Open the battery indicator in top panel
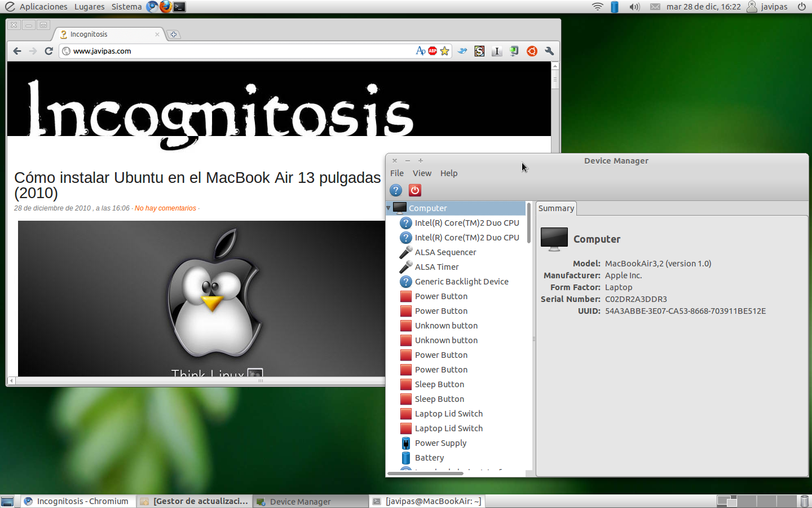The height and width of the screenshot is (508, 812). click(615, 7)
